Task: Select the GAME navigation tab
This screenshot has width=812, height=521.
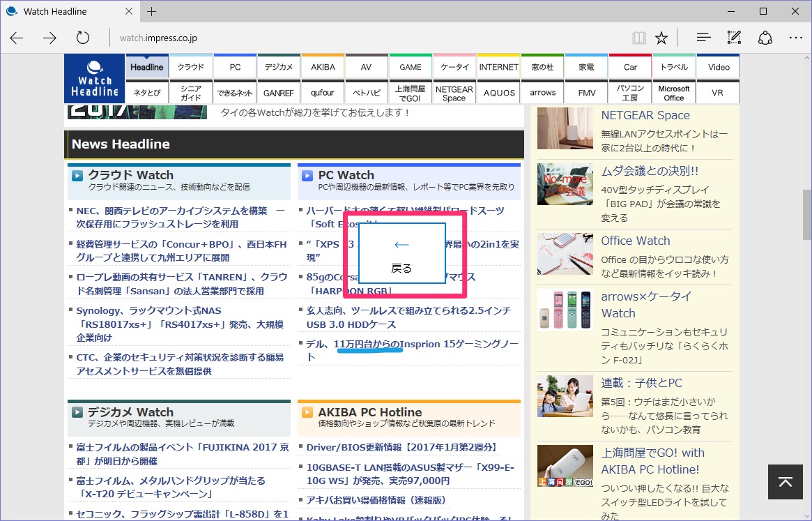Action: 411,66
